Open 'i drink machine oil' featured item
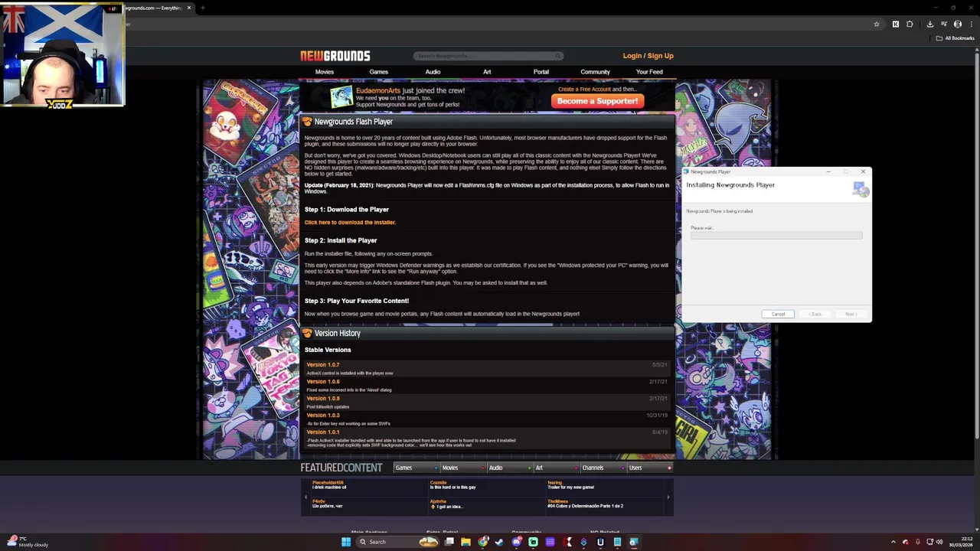The height and width of the screenshot is (551, 980). 329,487
